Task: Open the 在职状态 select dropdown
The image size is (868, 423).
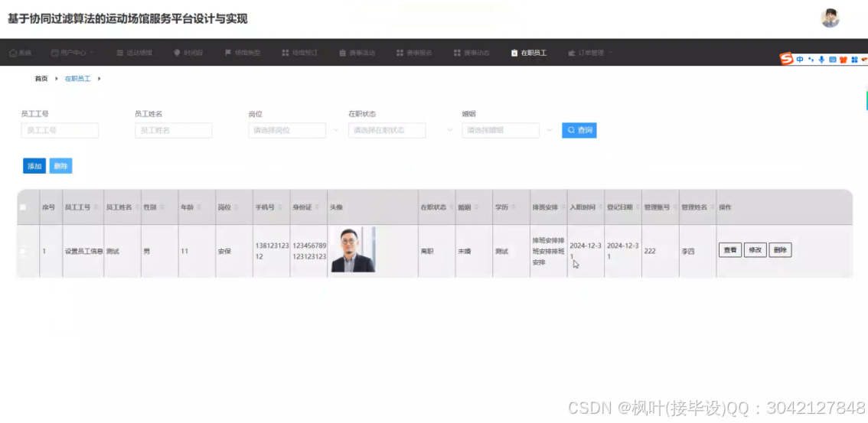Action: coord(387,131)
